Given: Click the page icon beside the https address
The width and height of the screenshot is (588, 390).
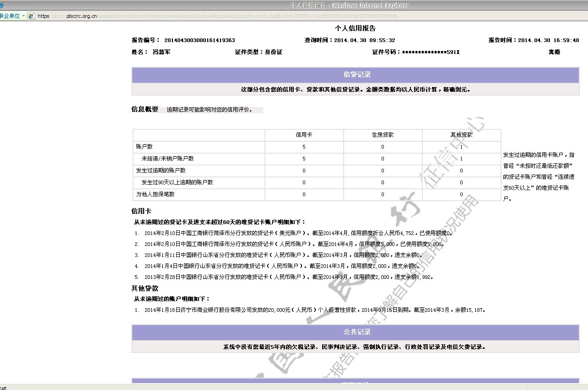Looking at the screenshot, I should [x=32, y=16].
